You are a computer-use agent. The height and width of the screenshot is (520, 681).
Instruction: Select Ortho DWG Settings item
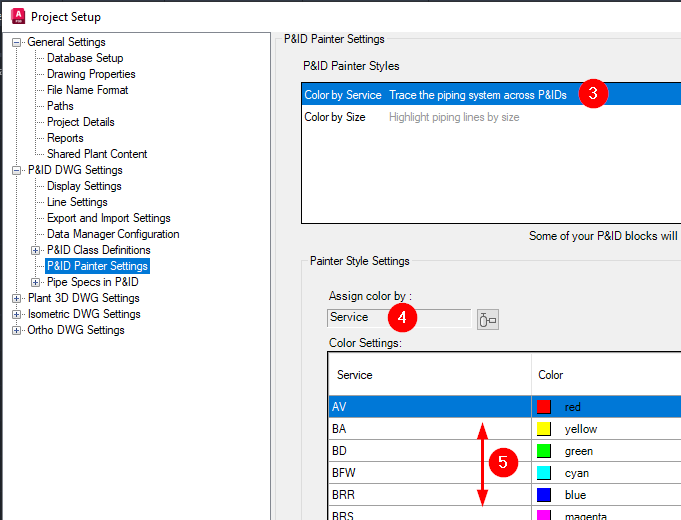pyautogui.click(x=76, y=330)
